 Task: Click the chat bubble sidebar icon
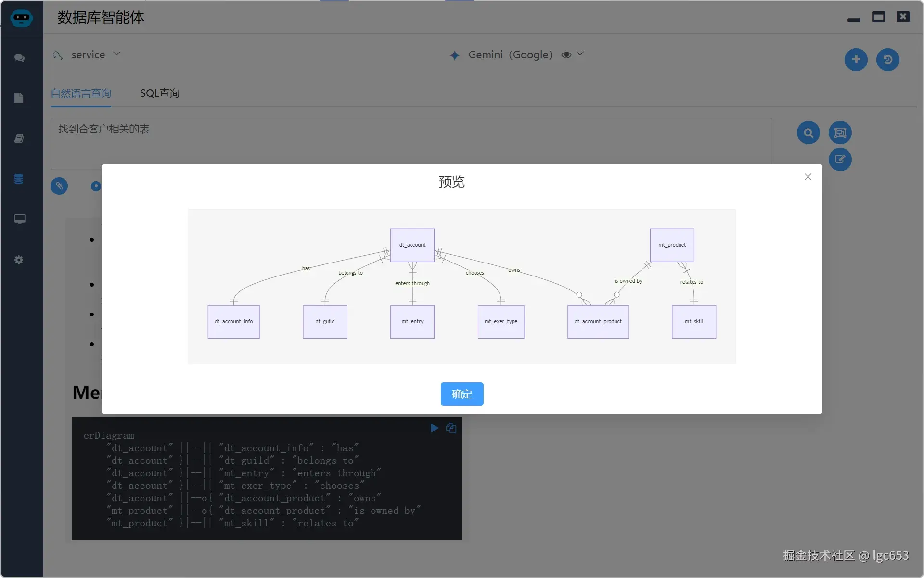(x=19, y=58)
